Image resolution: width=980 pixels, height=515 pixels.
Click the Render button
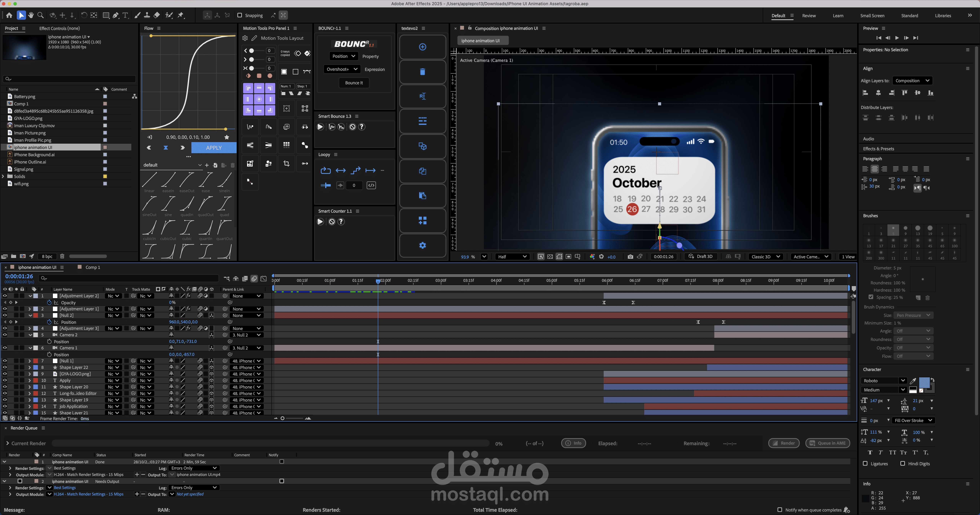[784, 443]
